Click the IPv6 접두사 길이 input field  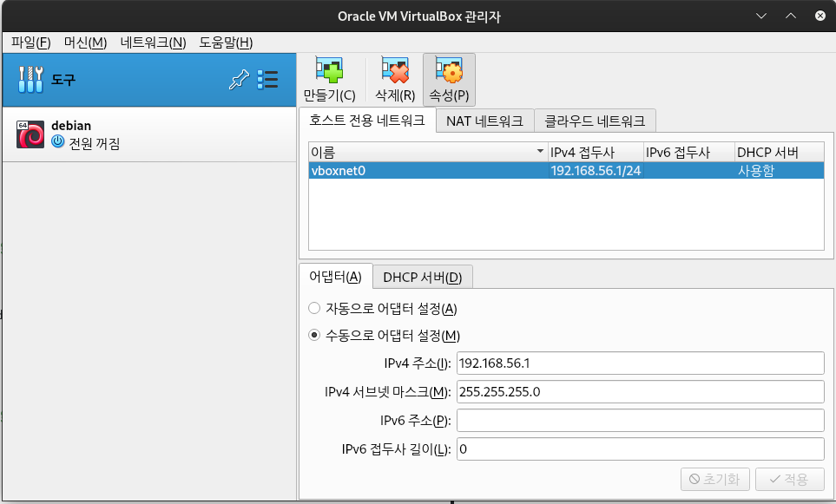[641, 449]
